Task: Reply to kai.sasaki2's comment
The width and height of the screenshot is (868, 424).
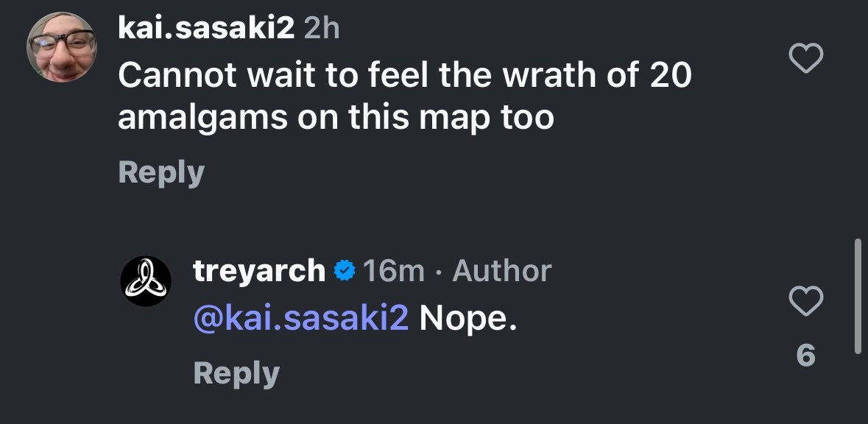Action: [161, 173]
